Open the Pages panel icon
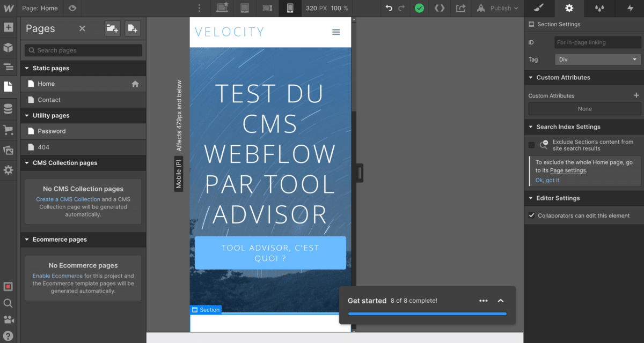644x343 pixels. [x=8, y=87]
